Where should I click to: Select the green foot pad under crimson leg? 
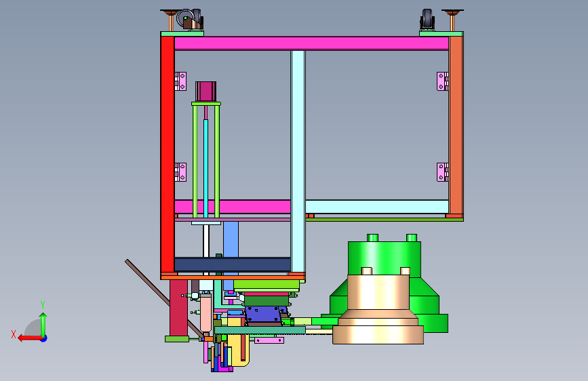pos(177,339)
